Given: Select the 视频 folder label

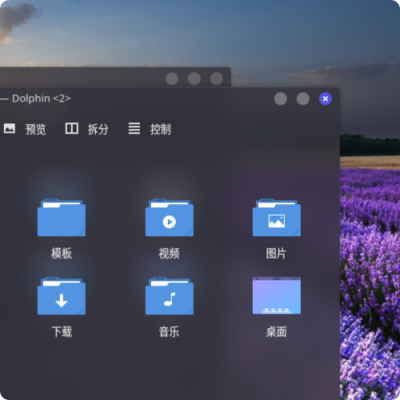Looking at the screenshot, I should [x=169, y=253].
